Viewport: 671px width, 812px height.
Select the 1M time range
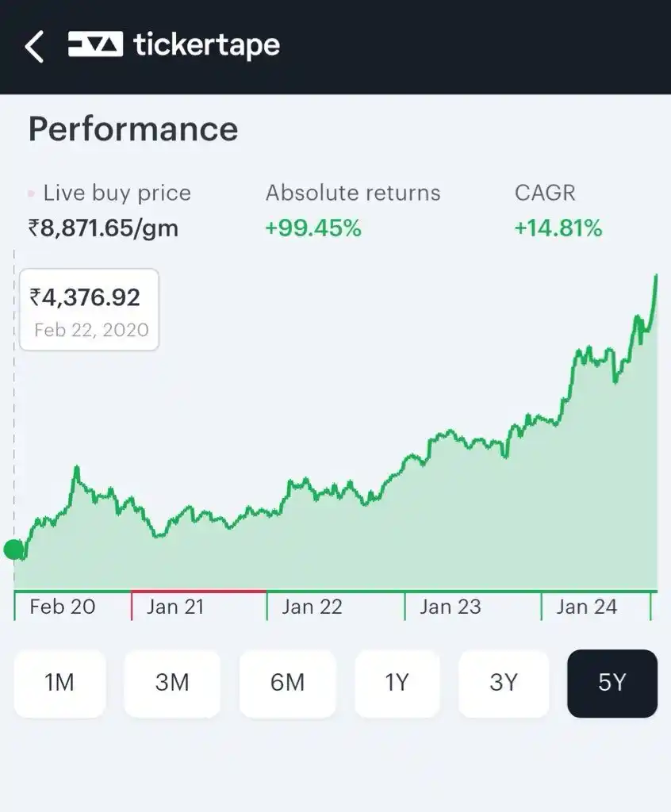tap(59, 683)
